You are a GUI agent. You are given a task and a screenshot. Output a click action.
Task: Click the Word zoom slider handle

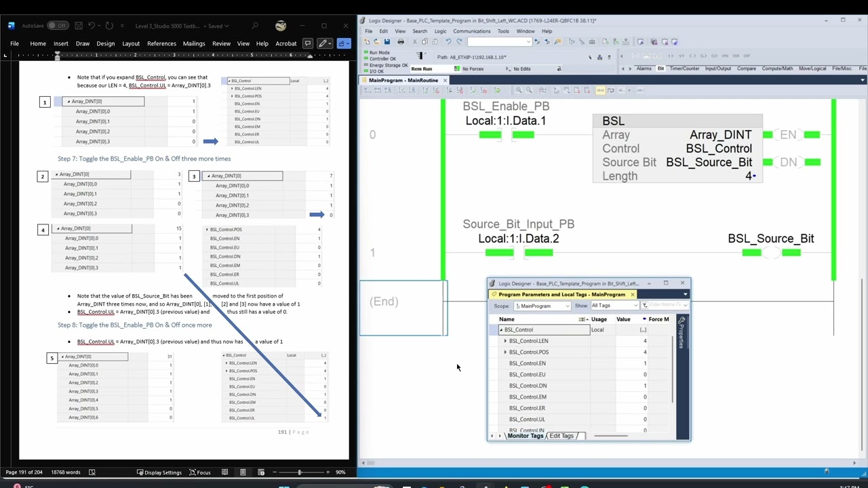point(299,472)
